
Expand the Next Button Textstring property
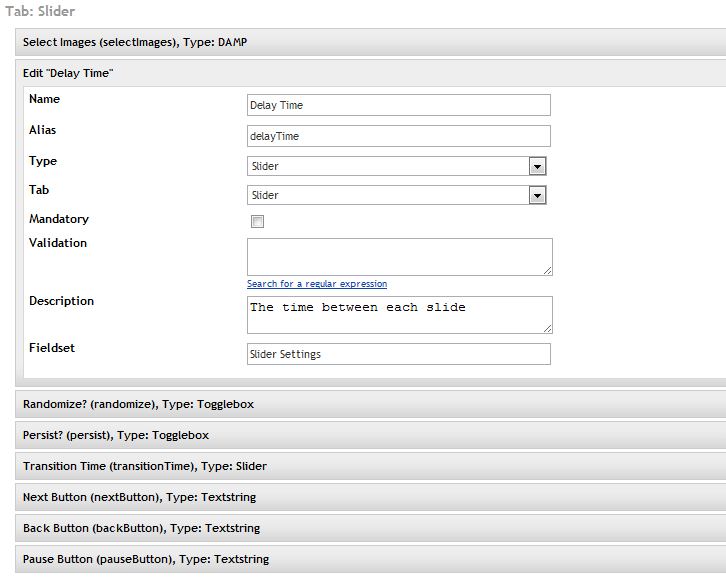[x=370, y=497]
